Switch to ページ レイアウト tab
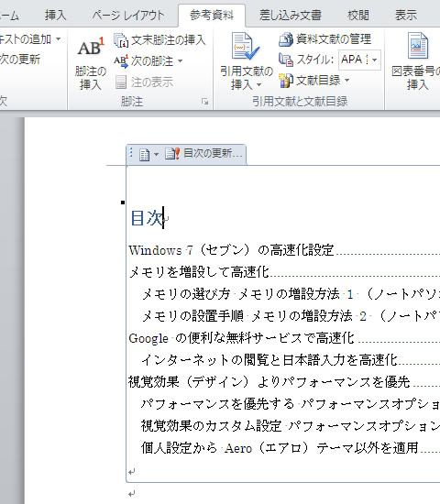The height and width of the screenshot is (504, 440). (x=128, y=15)
